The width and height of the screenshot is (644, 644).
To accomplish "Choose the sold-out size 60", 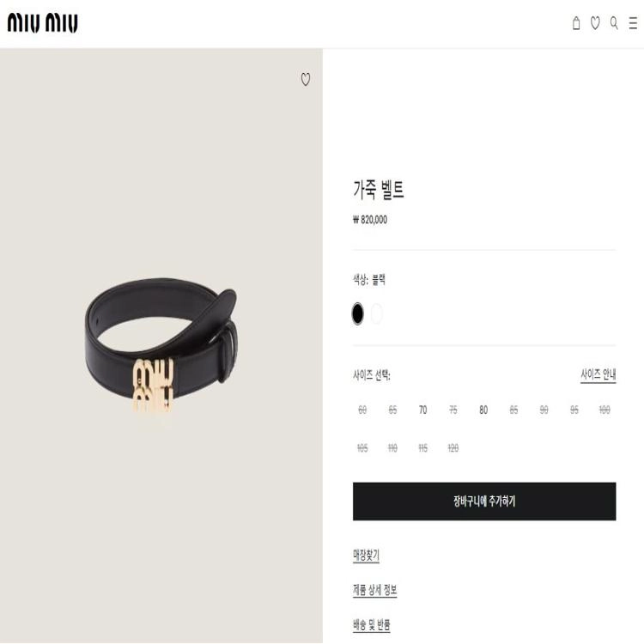I will pyautogui.click(x=362, y=410).
